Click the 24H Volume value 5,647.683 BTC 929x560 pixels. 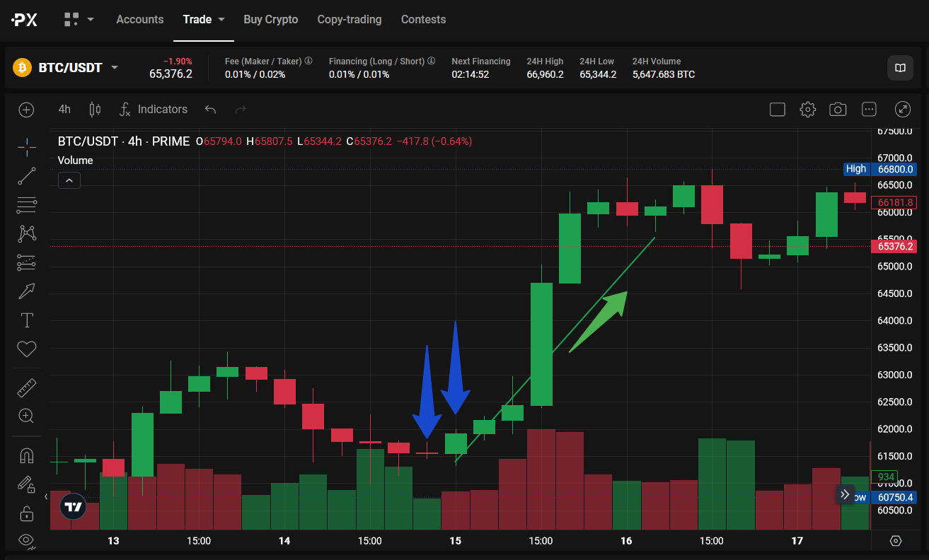664,74
